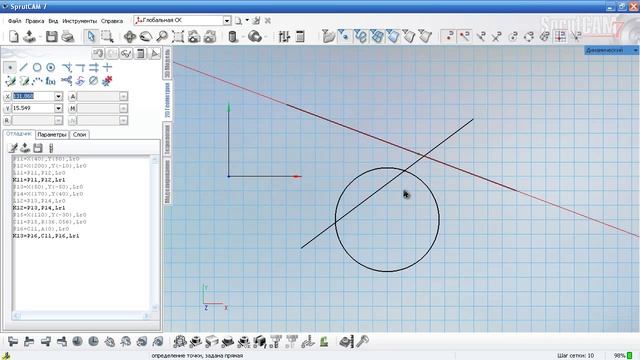
Task: Choose the rotate view icon
Action: pos(146,37)
